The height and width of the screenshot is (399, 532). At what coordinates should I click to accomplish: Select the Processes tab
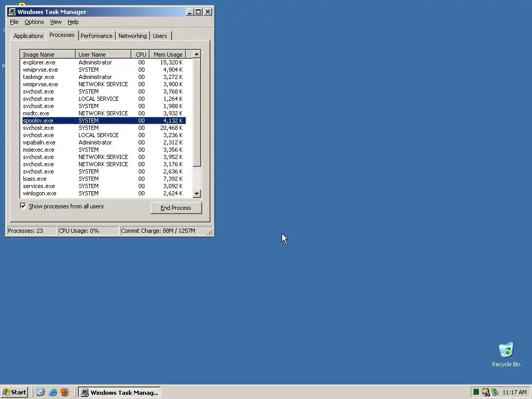click(x=62, y=35)
